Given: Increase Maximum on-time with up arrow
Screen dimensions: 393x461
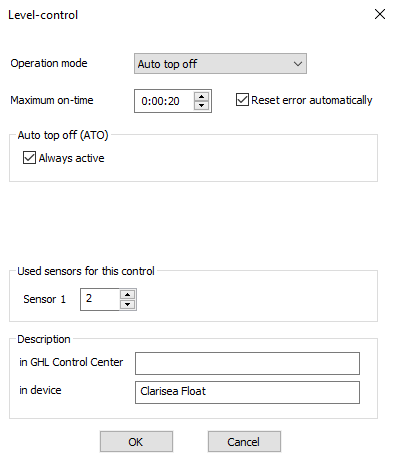Looking at the screenshot, I should 201,97.
